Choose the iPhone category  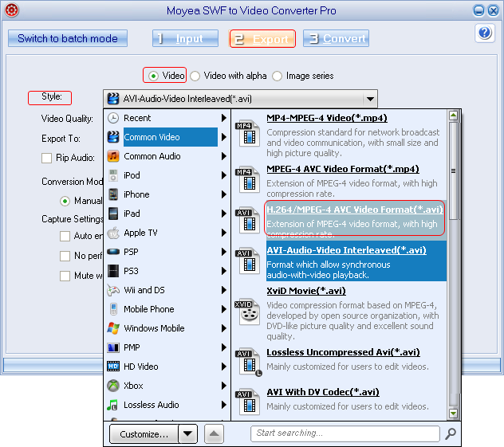(167, 194)
